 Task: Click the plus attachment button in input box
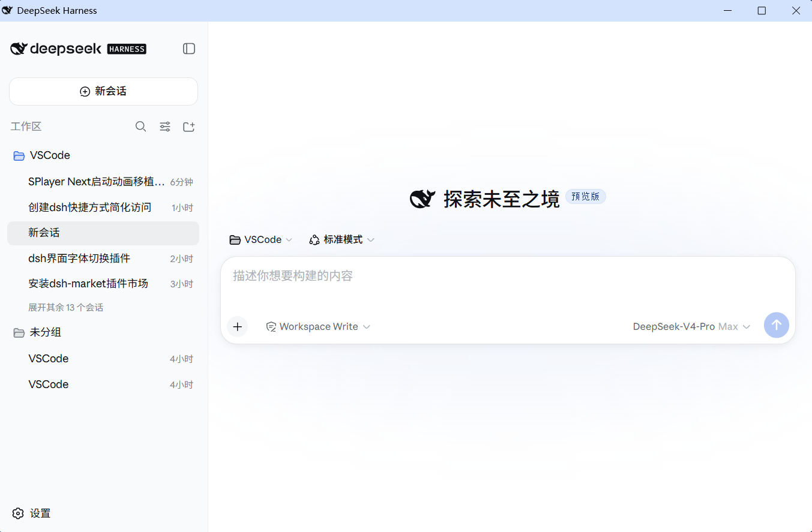(238, 326)
